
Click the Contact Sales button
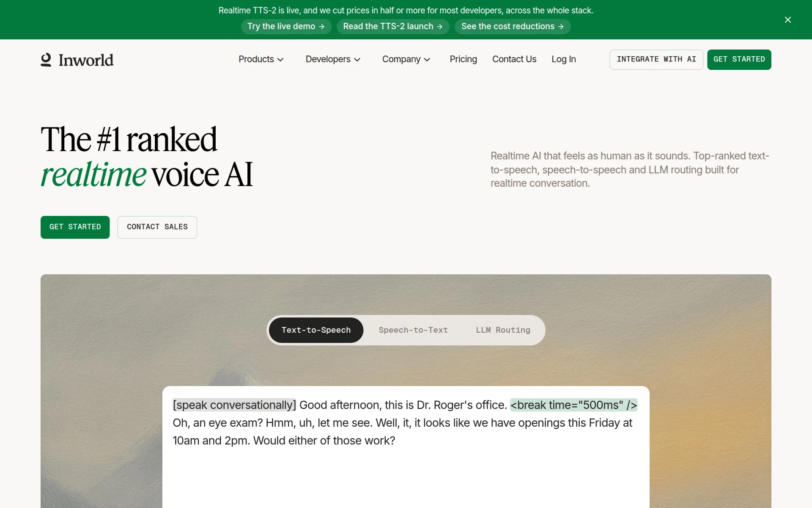point(157,227)
